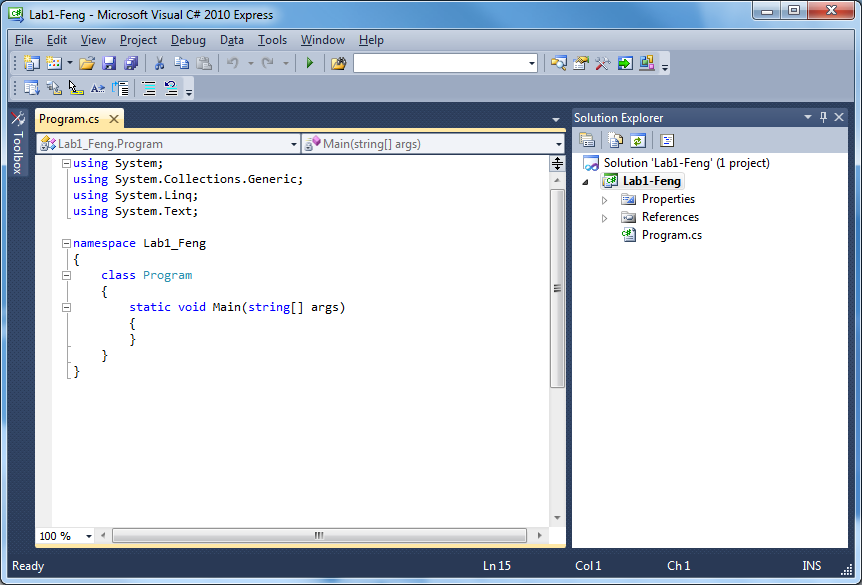862x585 pixels.
Task: Click Solution Explorer's Properties toolbar icon
Action: 587,141
